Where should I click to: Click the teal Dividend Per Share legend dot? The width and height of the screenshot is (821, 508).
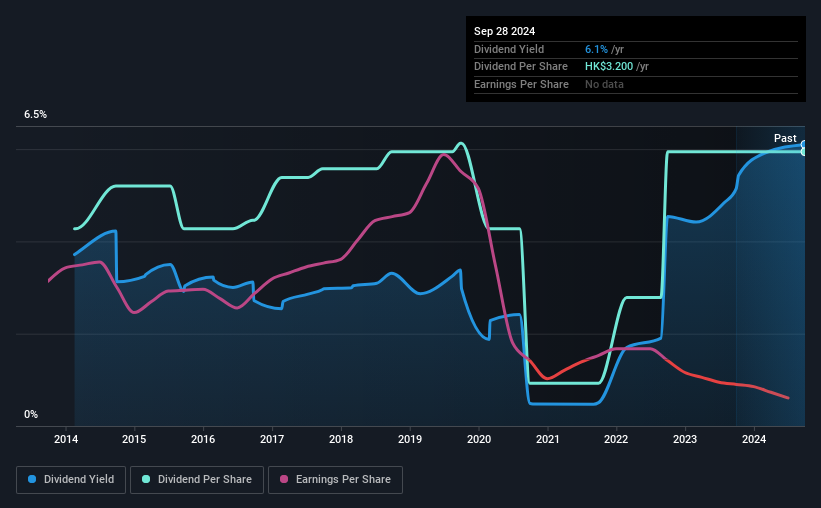pos(146,479)
